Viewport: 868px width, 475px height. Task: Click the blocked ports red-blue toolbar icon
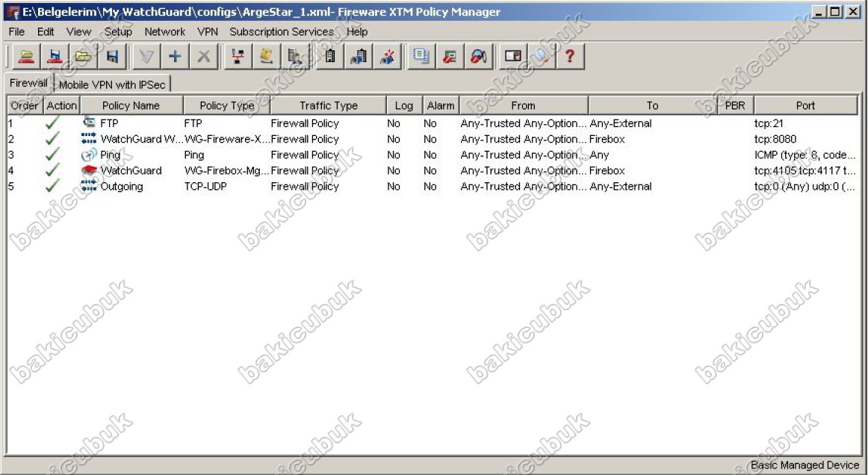click(479, 56)
